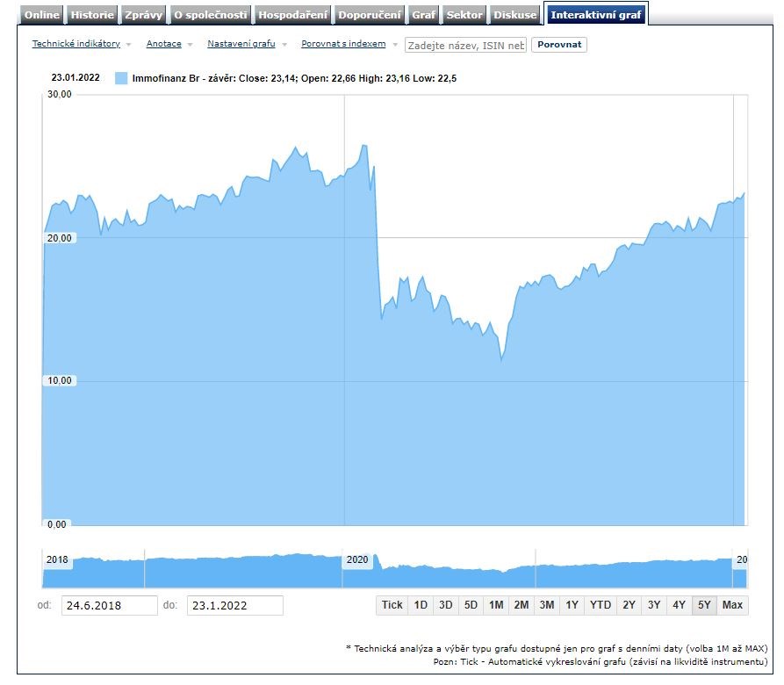Select the Tick time range
This screenshot has height=685, width=784.
[392, 605]
